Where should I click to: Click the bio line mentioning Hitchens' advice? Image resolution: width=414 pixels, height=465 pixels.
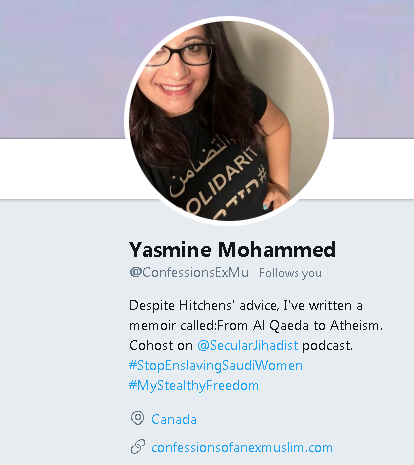point(246,305)
